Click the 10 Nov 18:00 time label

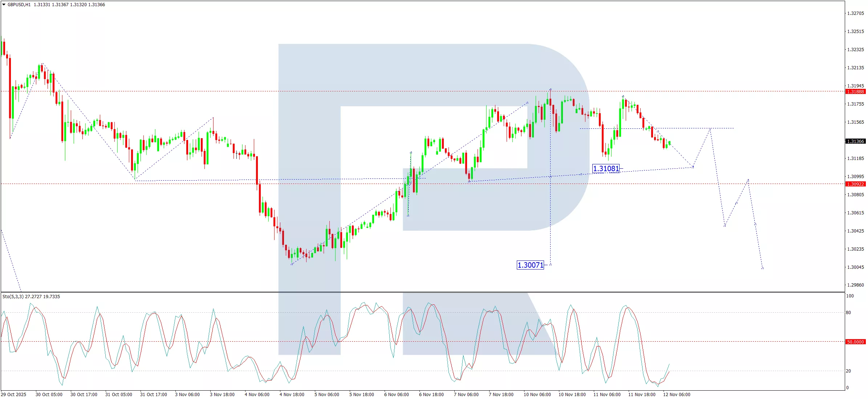[x=572, y=395]
